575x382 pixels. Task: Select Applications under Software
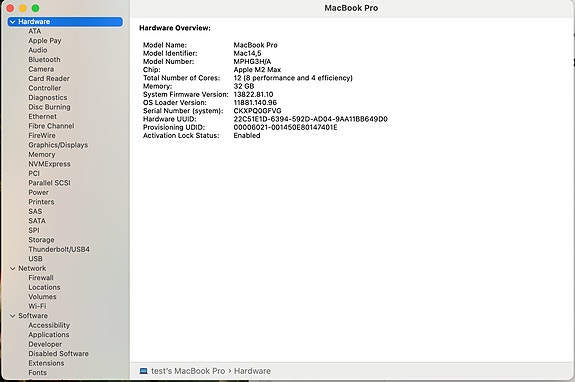click(49, 335)
